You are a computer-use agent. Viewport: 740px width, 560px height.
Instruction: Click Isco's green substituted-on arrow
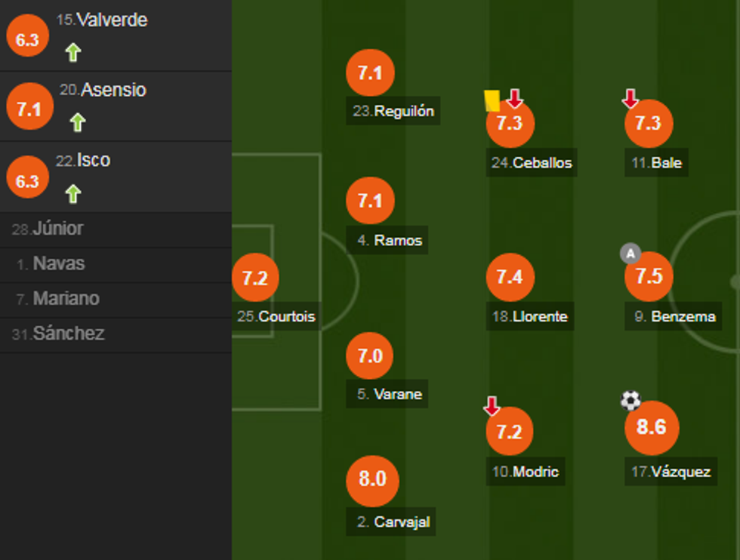pyautogui.click(x=72, y=193)
